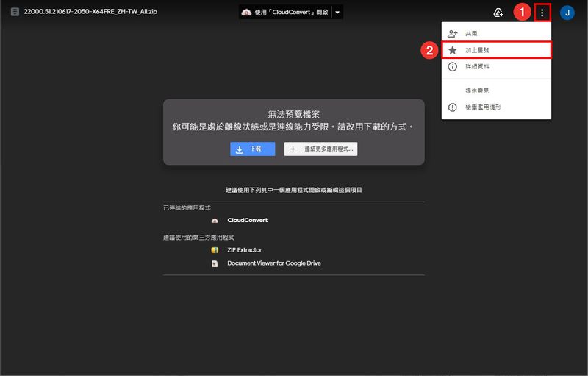Choose Document Viewer for Google Drive
This screenshot has height=376, width=588.
point(274,263)
